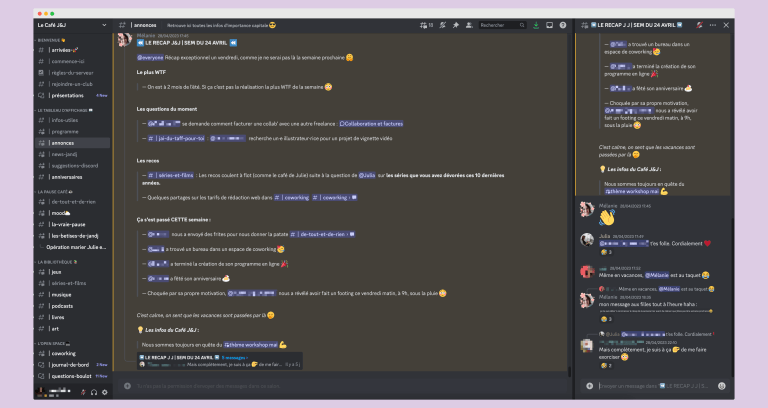Open the inbox icon in the header
Viewport: 768px width, 408px height.
(548, 25)
